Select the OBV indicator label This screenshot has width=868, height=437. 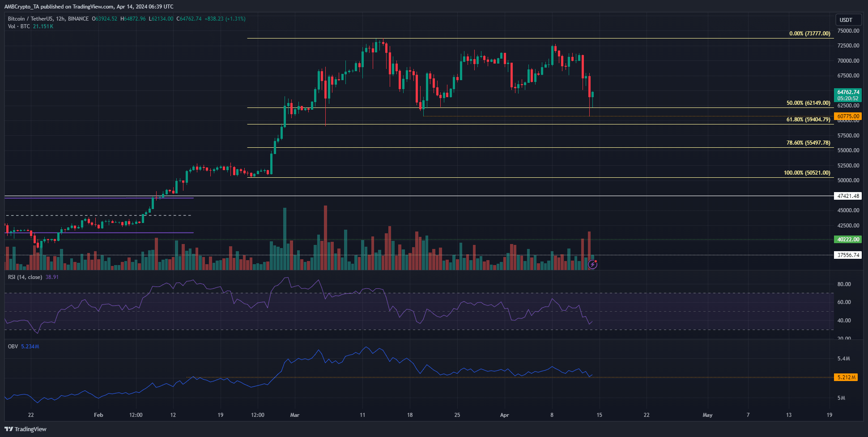click(x=13, y=347)
